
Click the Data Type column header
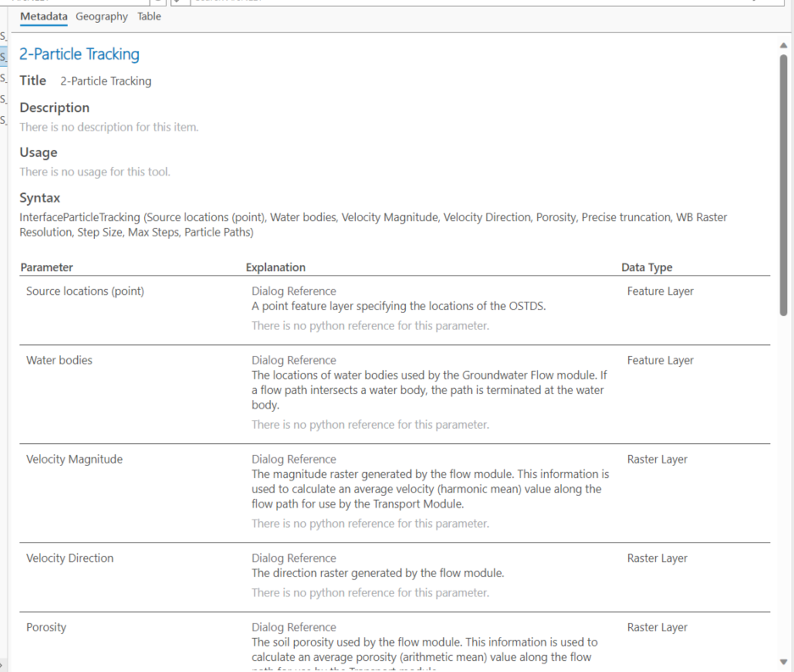pos(647,268)
